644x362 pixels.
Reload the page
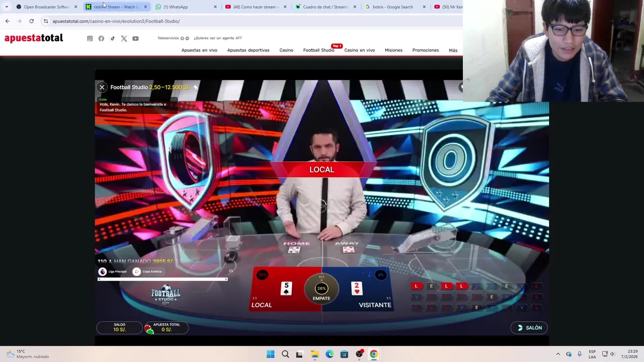(x=31, y=21)
